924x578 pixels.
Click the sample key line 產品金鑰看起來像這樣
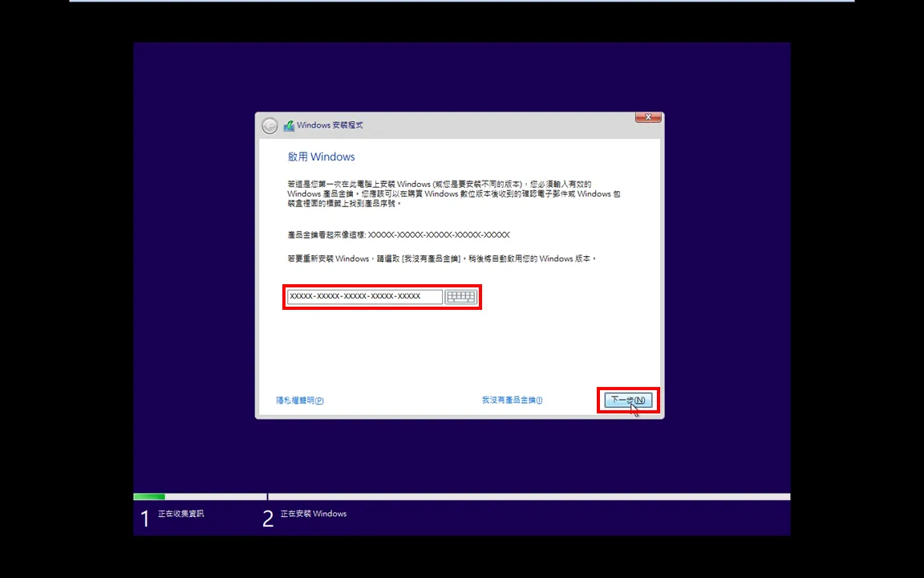pos(399,234)
